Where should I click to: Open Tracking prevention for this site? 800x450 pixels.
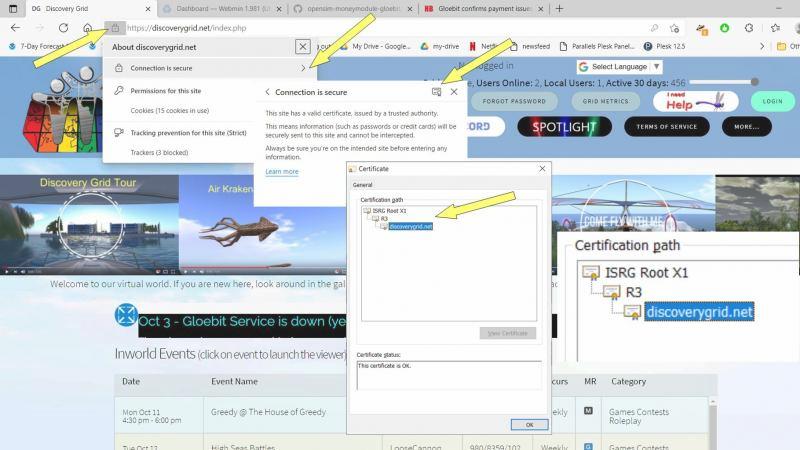(188, 133)
